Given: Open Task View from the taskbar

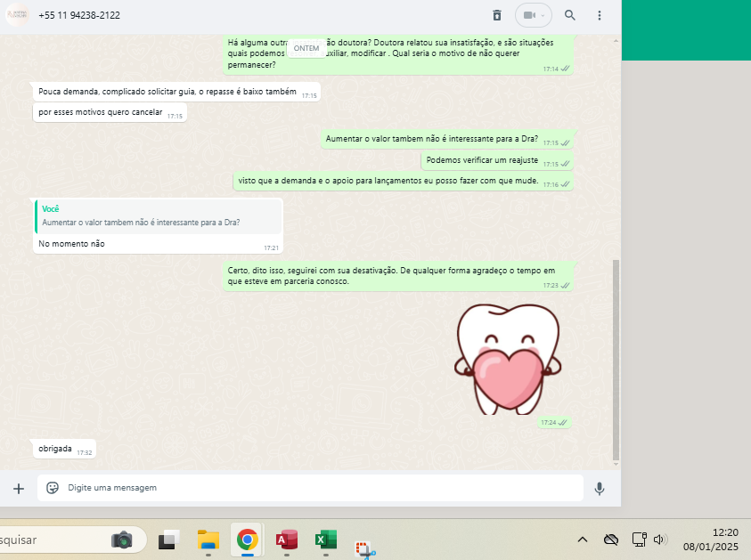Looking at the screenshot, I should tap(168, 540).
